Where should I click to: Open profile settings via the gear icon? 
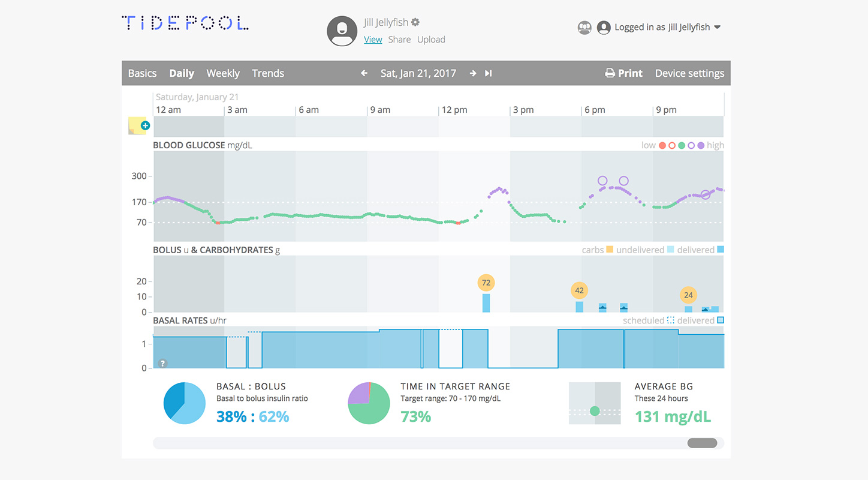tap(416, 22)
